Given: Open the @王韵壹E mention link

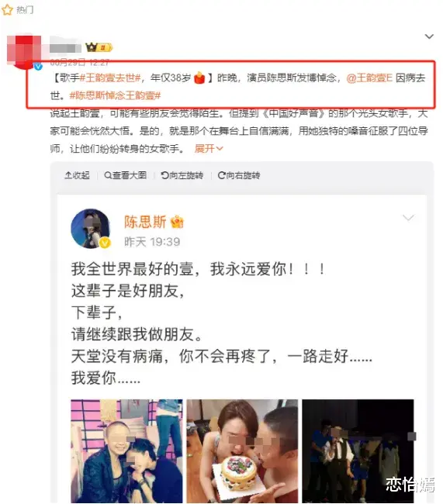Looking at the screenshot, I should [369, 78].
